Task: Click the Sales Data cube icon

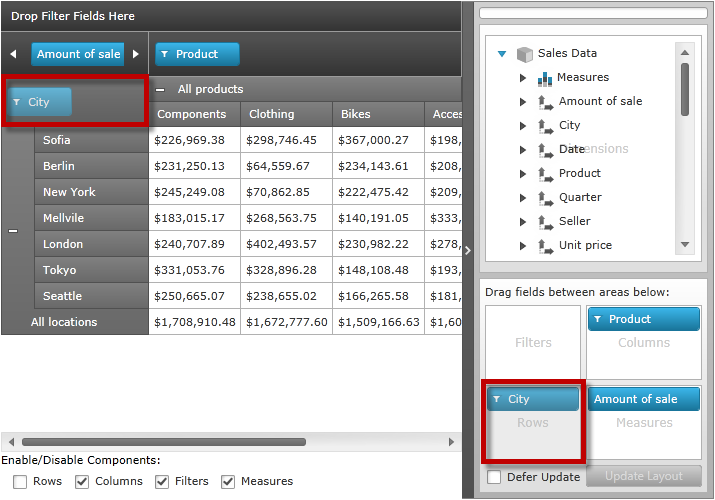Action: tap(524, 54)
